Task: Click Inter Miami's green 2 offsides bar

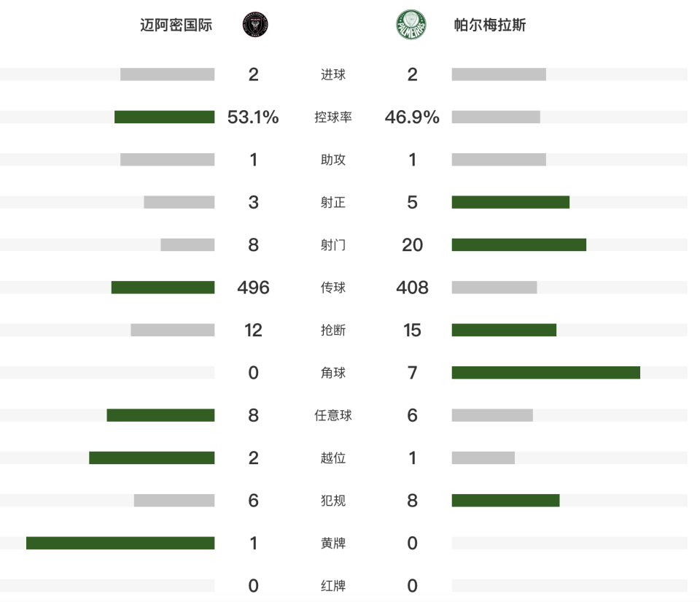Action: (x=152, y=458)
